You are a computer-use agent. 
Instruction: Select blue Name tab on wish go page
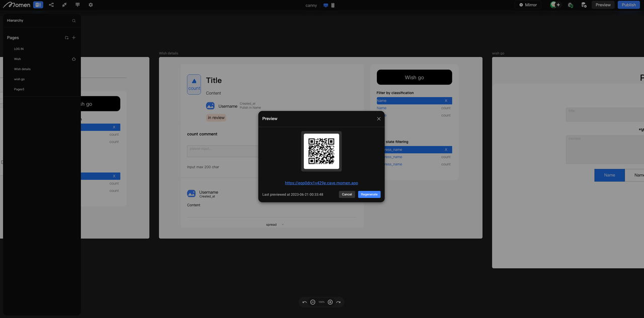pos(609,175)
